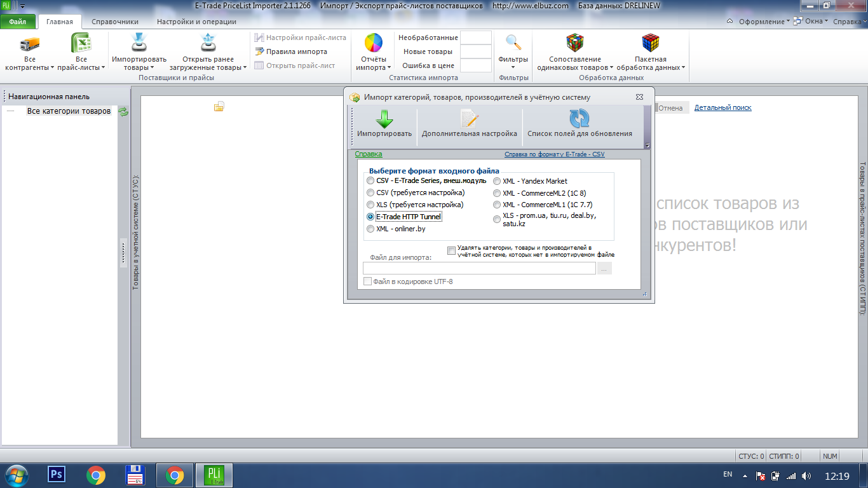Open the Окна menu

[811, 22]
